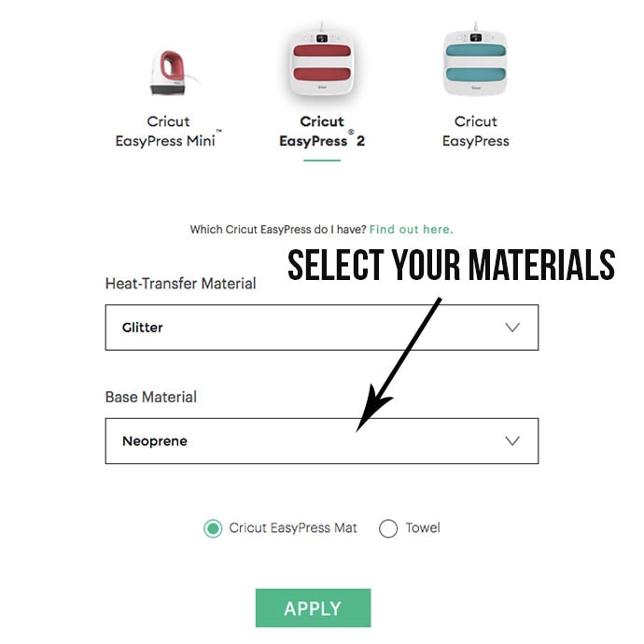Click the Base Material field label
The width and height of the screenshot is (644, 644).
[x=150, y=397]
